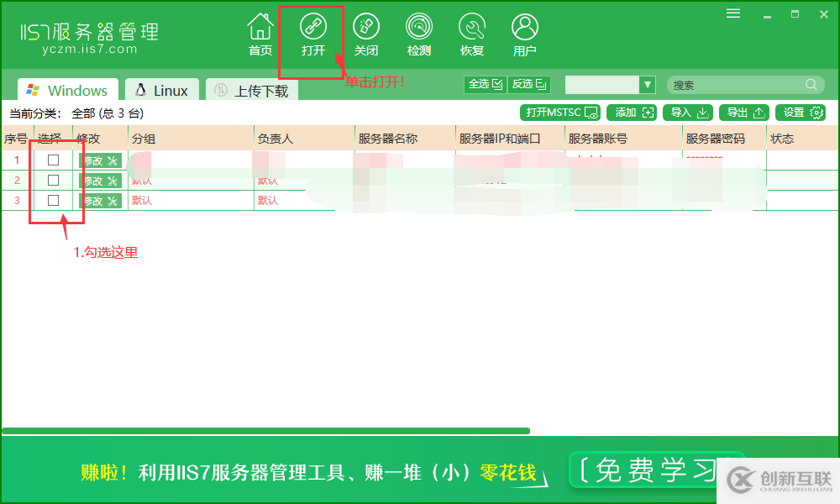Click the 导入 import button

pyautogui.click(x=688, y=113)
